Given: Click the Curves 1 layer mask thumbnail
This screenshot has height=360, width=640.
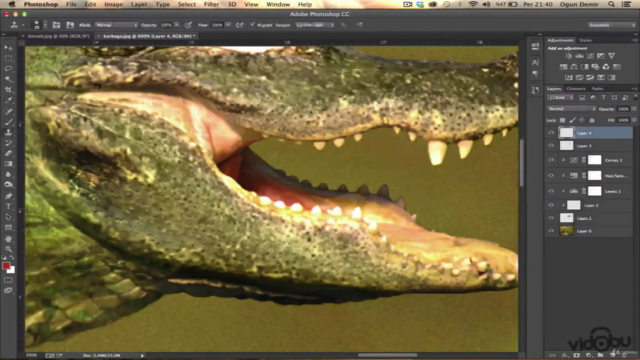Looking at the screenshot, I should 594,160.
